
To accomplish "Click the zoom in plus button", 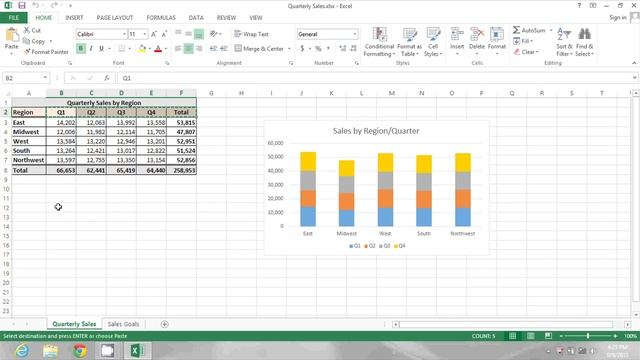I will point(615,336).
